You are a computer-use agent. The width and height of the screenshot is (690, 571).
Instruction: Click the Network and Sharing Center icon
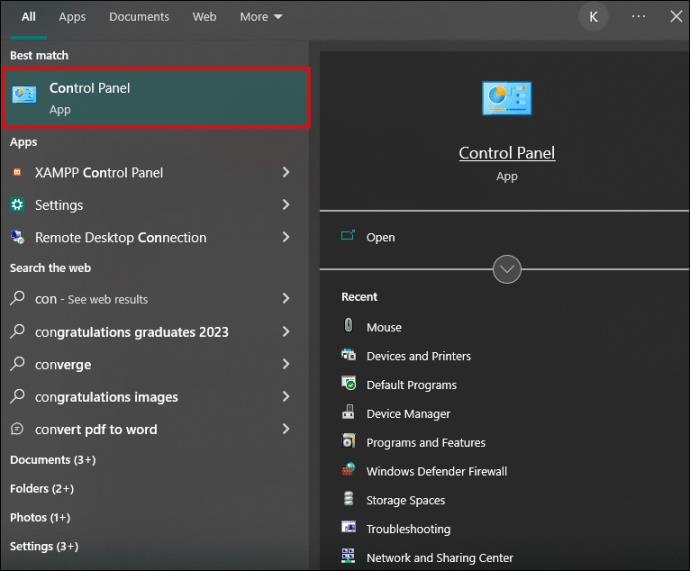pos(348,556)
